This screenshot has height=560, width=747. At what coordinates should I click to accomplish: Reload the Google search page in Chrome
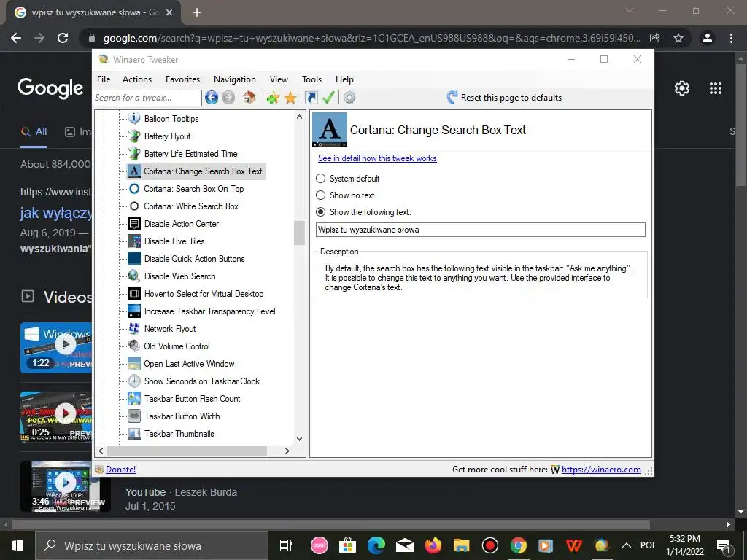pos(63,38)
